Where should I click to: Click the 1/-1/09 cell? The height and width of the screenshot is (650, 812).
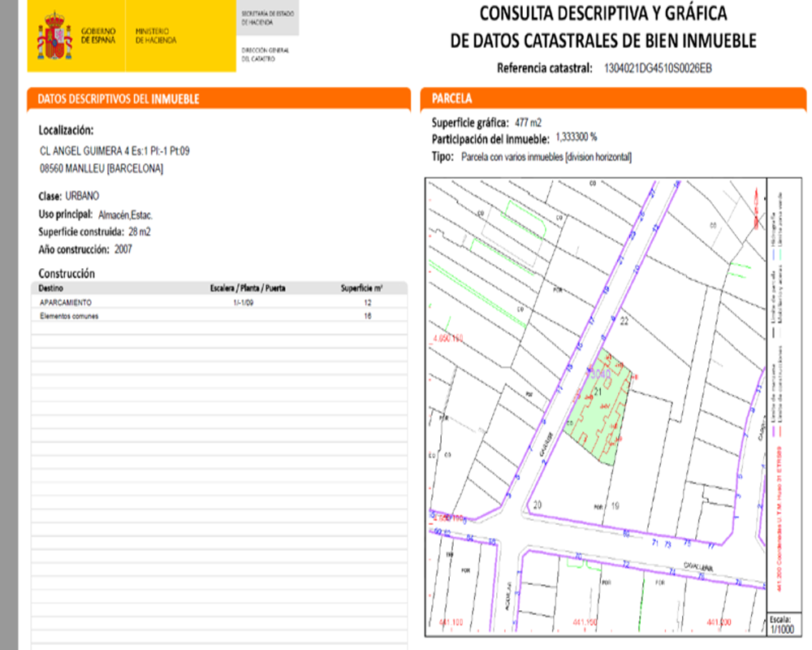tap(244, 303)
